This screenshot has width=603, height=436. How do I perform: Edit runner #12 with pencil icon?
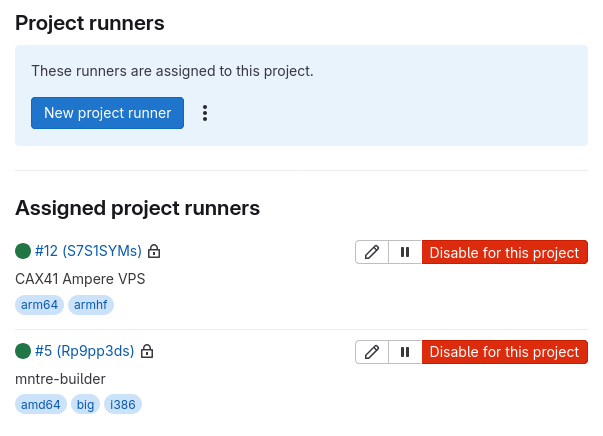coord(372,252)
